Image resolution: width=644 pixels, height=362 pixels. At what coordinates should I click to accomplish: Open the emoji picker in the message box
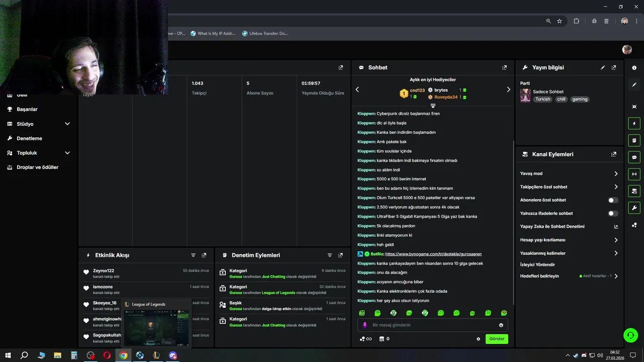pos(501,325)
